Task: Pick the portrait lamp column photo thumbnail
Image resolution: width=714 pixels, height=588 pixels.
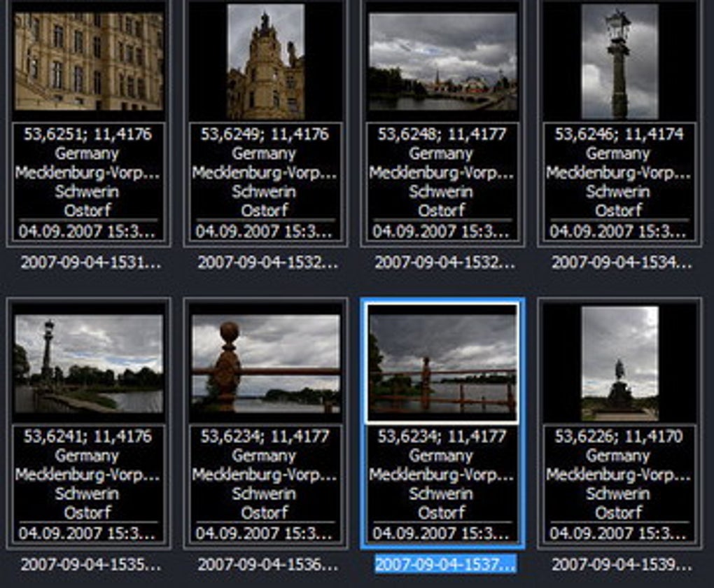Action: tap(619, 62)
